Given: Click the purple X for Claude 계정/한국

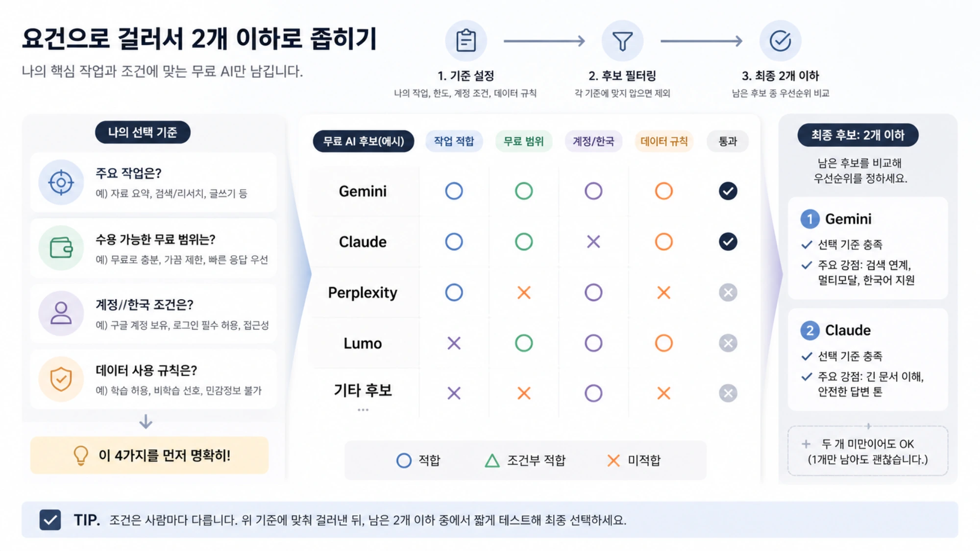Looking at the screenshot, I should 593,241.
